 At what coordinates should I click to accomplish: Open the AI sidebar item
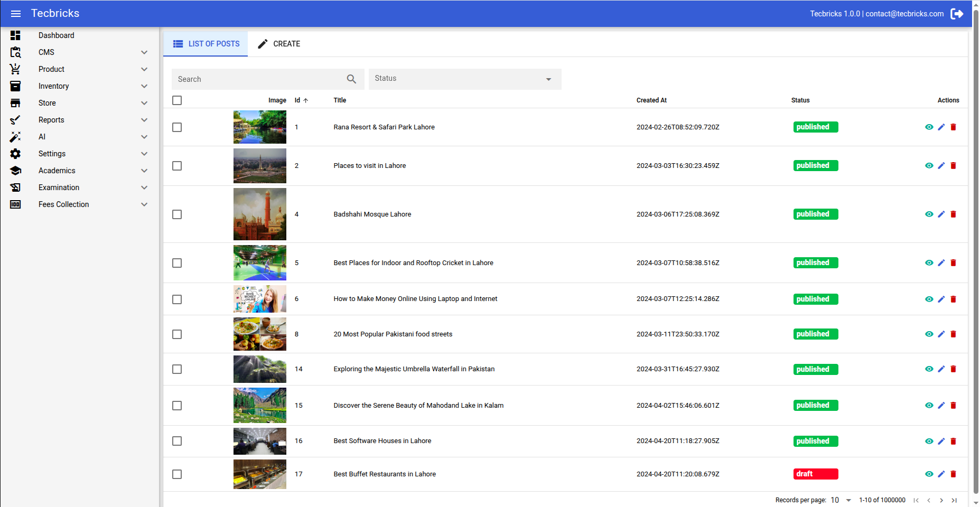pos(80,137)
